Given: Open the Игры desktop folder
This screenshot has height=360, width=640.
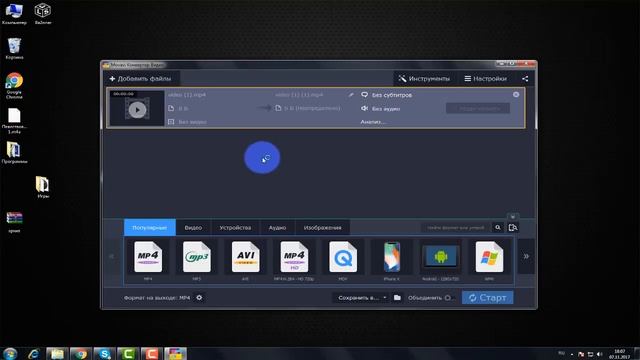Looking at the screenshot, I should 42,187.
